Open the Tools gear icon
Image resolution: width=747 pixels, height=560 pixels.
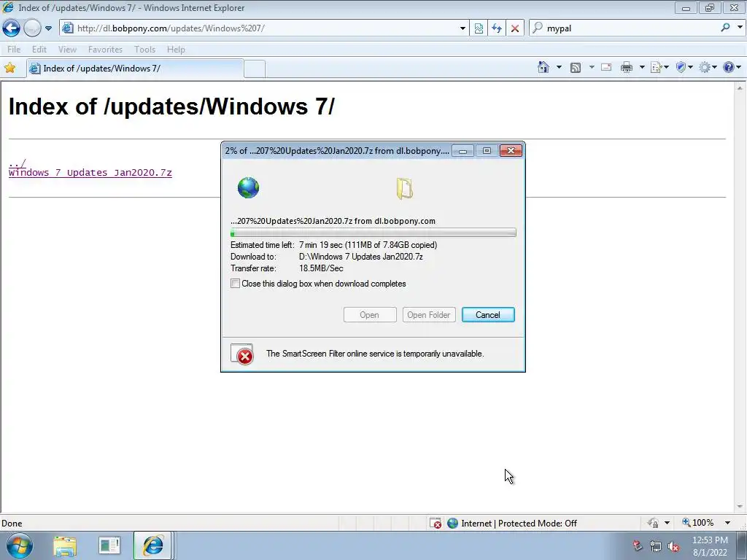[705, 68]
